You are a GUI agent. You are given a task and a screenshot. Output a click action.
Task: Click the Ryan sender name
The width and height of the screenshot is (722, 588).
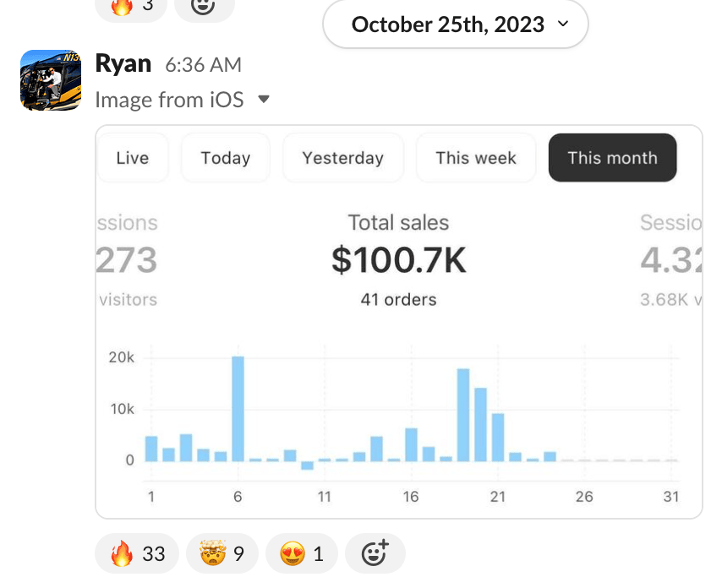[123, 63]
